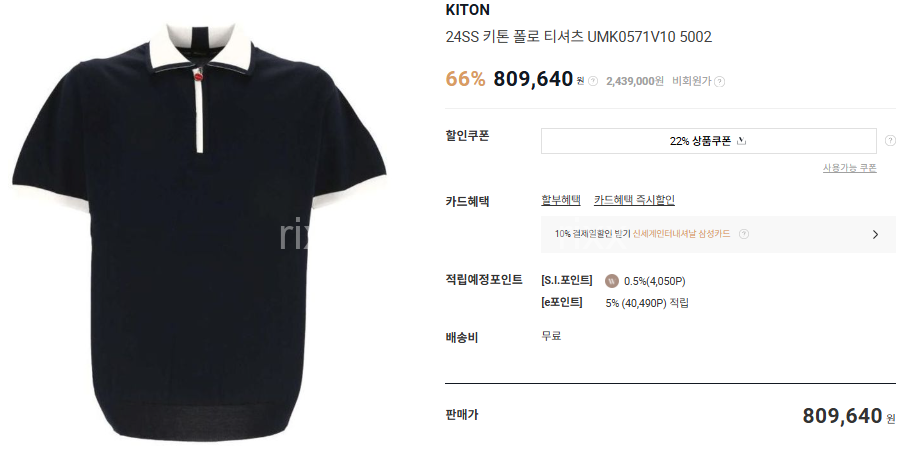
Task: Click the download icon on the 22% 상품쿠폰 button
Action: (742, 141)
